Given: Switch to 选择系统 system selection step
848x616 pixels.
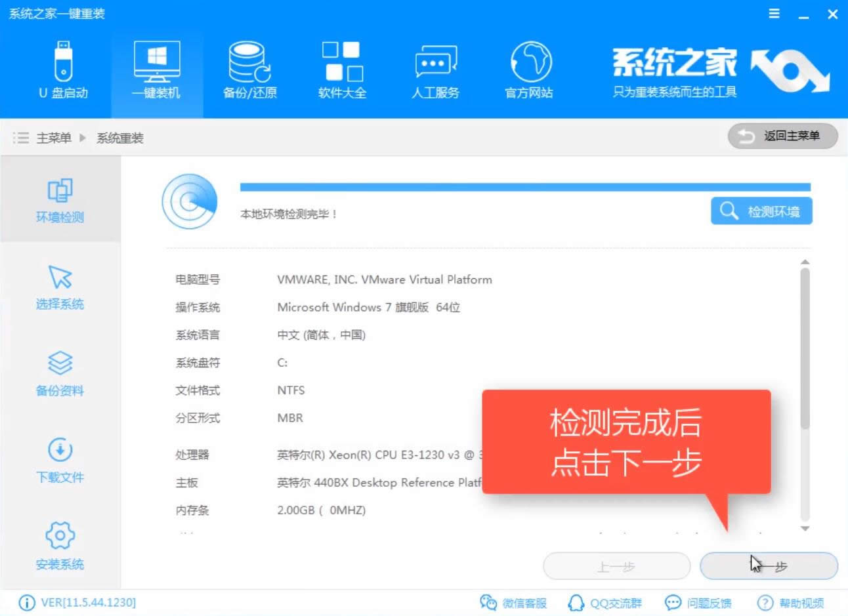Looking at the screenshot, I should [x=60, y=287].
